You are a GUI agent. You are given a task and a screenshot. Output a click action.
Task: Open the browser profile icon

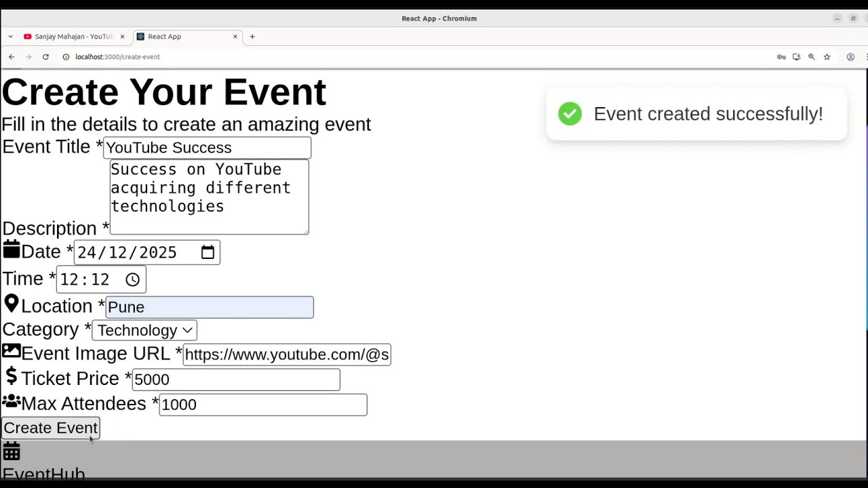pos(850,57)
